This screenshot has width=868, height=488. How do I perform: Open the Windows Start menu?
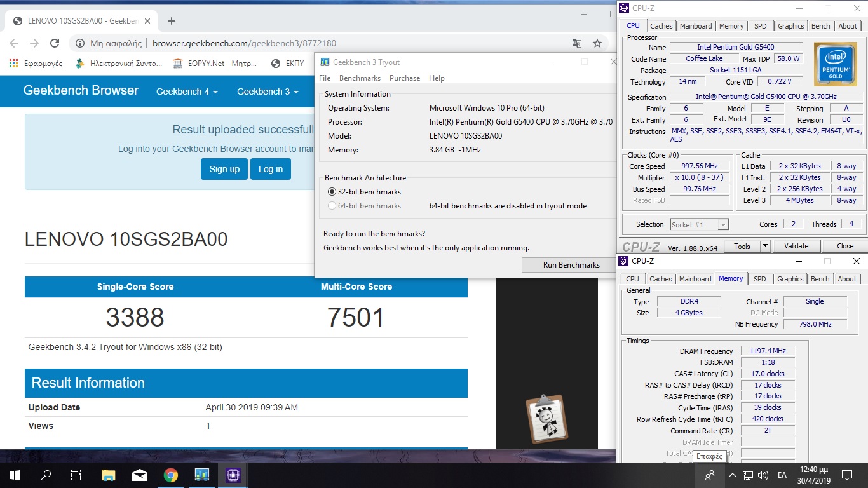[x=15, y=475]
